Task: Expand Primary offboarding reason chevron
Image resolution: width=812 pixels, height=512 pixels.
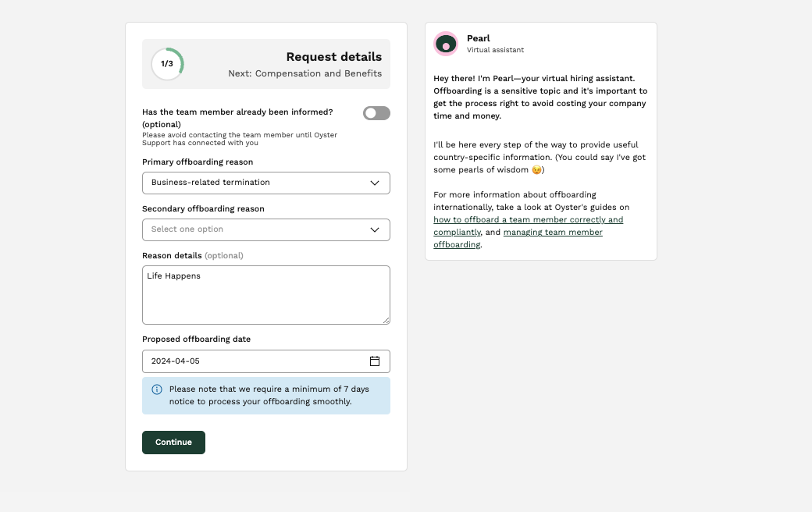Action: 375,183
